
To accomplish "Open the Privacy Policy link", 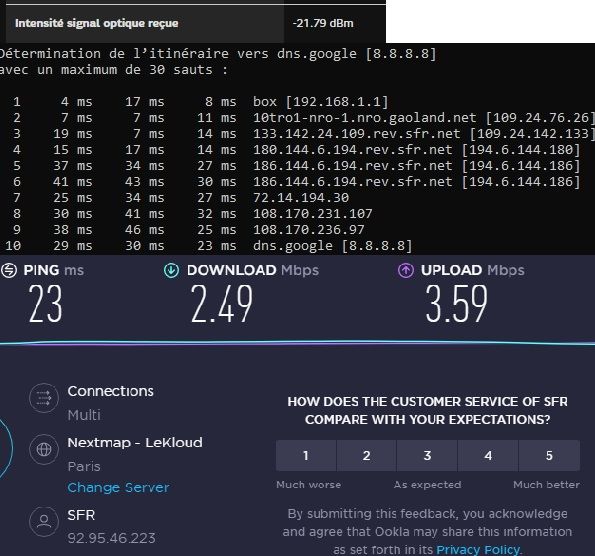I will pos(479,550).
